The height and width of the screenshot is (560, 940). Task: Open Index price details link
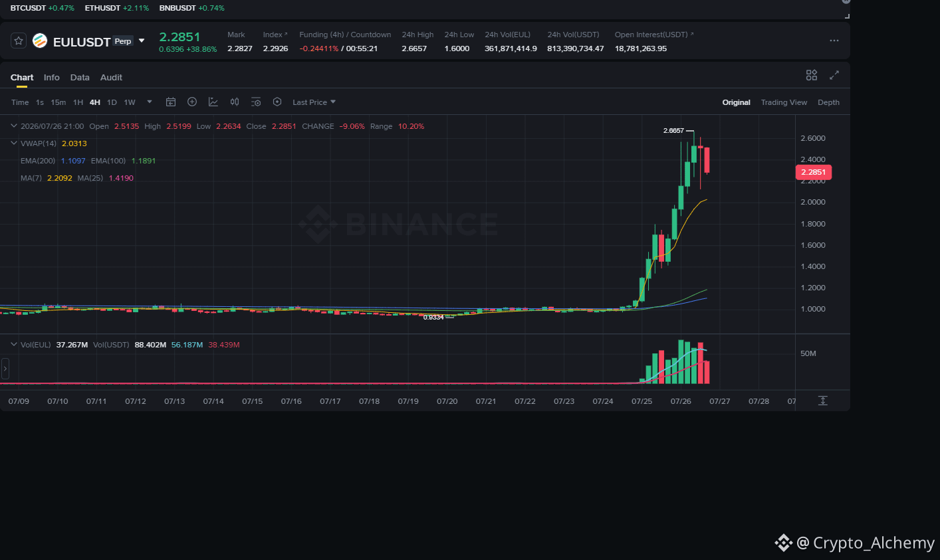tap(275, 35)
